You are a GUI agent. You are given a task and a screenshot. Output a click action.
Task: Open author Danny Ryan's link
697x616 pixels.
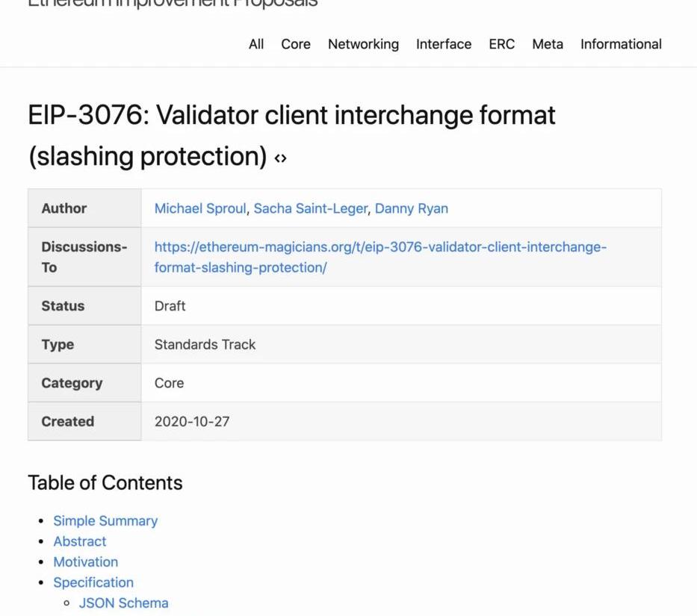tap(411, 208)
